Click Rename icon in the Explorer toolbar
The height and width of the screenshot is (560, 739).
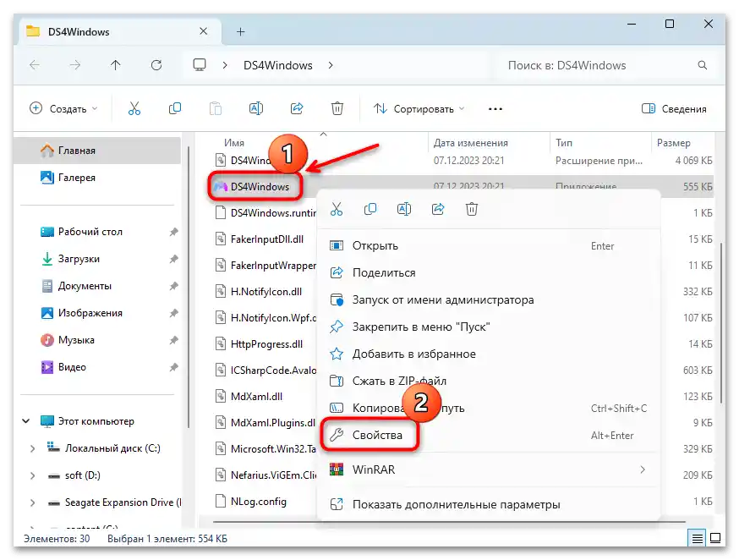click(256, 109)
